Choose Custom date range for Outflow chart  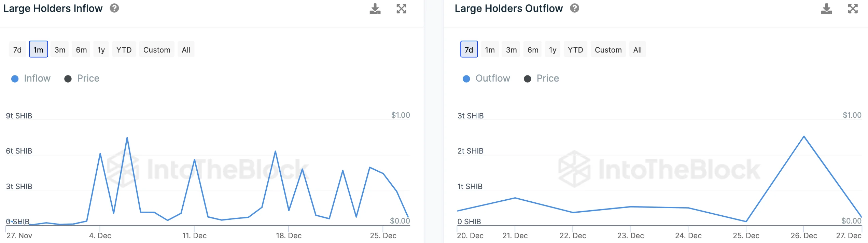click(608, 50)
